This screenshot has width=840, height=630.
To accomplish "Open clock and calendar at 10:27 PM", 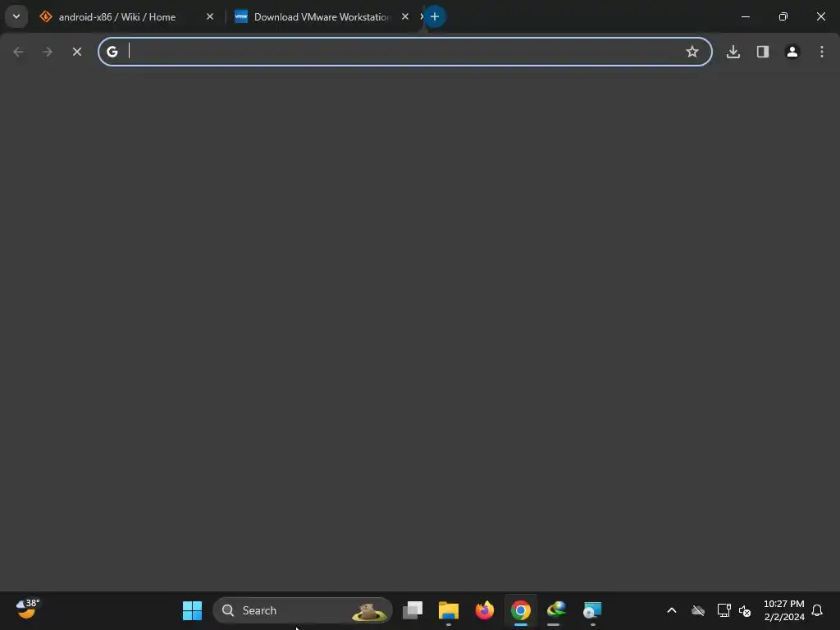I will pos(783,610).
